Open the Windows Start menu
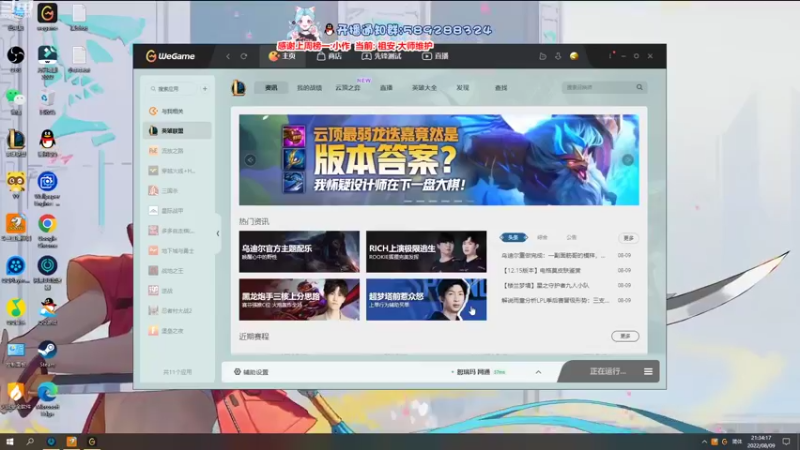This screenshot has height=450, width=800. coord(10,441)
